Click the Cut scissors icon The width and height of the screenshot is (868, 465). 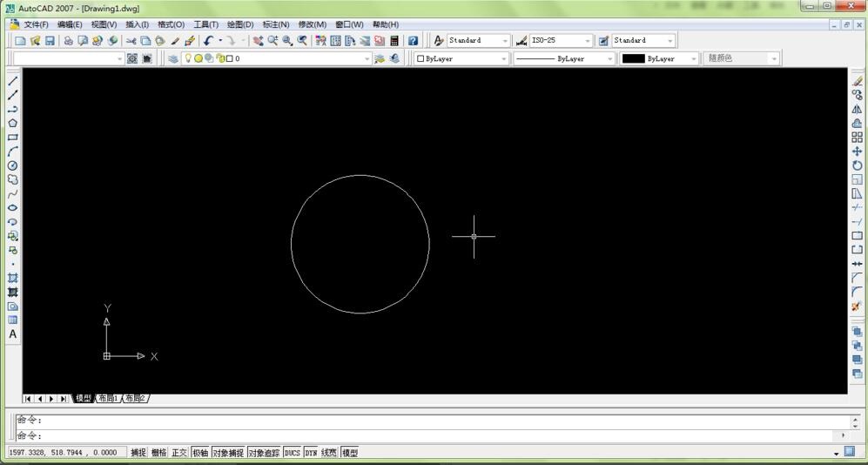(x=131, y=41)
